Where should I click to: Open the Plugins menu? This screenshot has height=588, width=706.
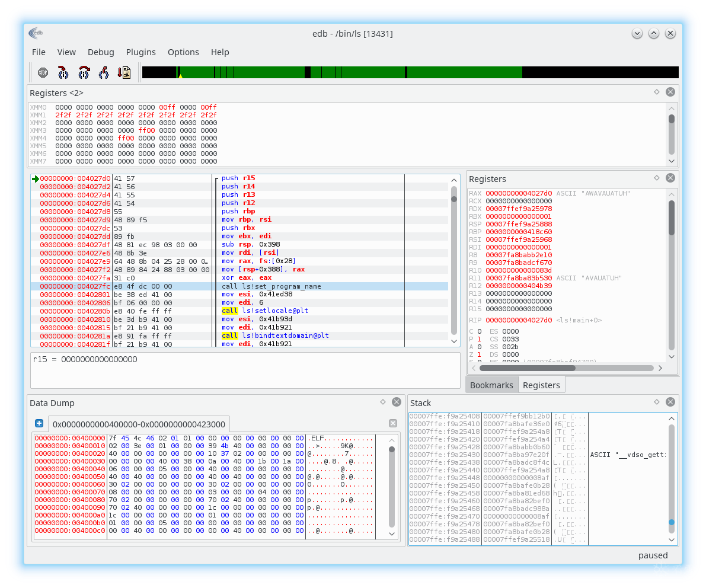pos(141,52)
